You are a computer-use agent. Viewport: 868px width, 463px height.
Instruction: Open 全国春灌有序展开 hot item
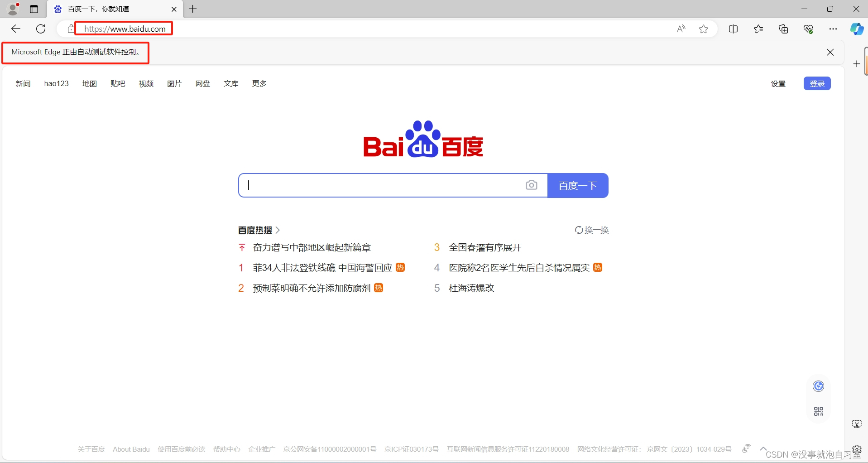tap(485, 247)
